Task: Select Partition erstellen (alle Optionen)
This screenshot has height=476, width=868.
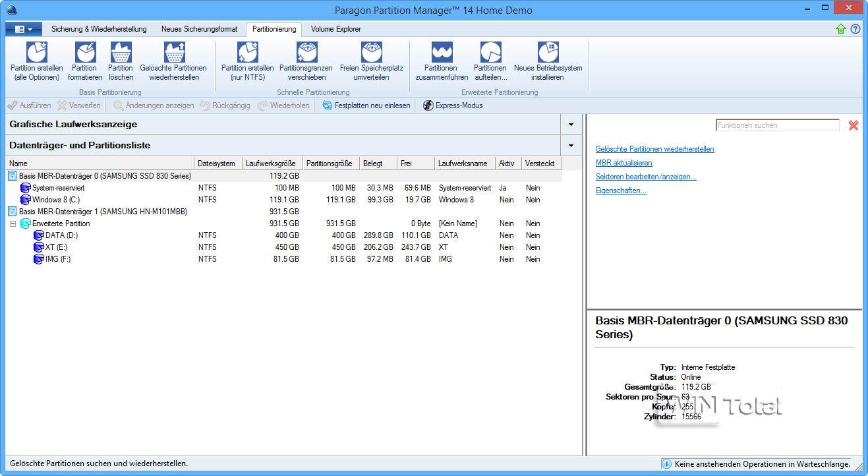Action: [36, 59]
